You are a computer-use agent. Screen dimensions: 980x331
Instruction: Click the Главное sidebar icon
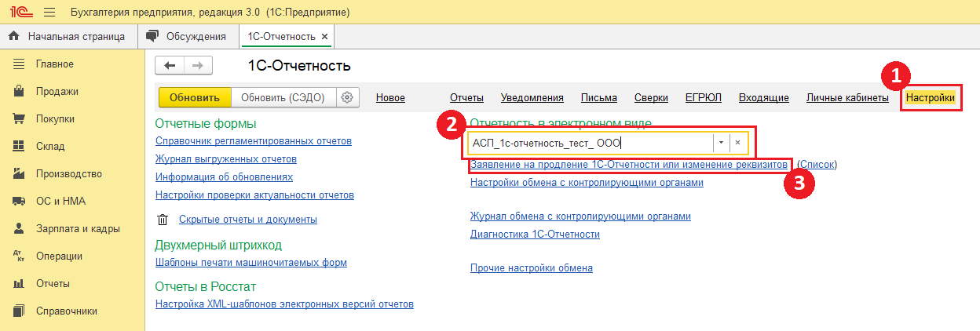19,64
